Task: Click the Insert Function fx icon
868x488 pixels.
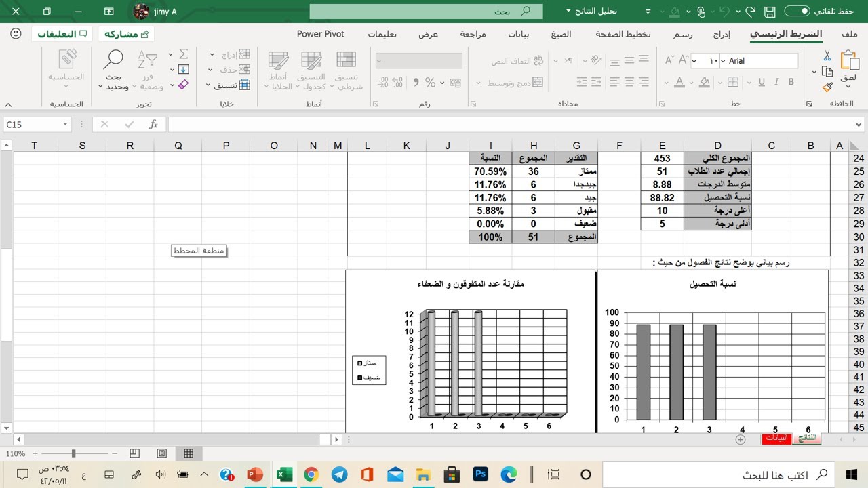Action: [x=154, y=125]
